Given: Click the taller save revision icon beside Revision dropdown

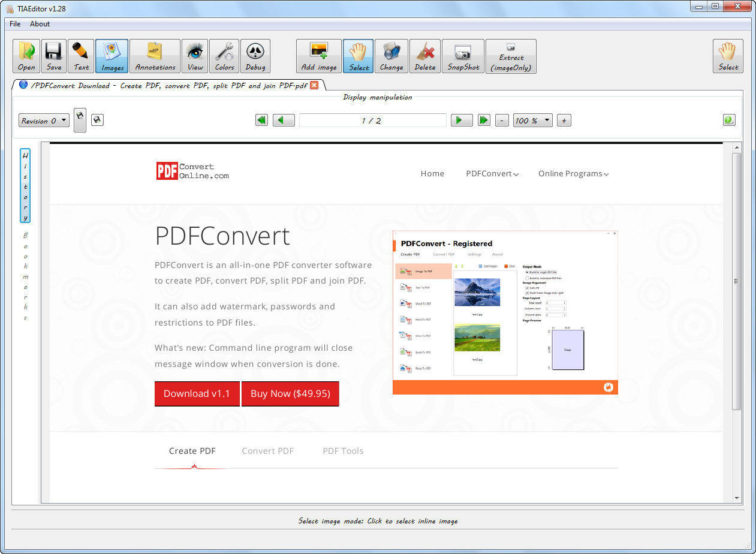Looking at the screenshot, I should click(x=80, y=121).
